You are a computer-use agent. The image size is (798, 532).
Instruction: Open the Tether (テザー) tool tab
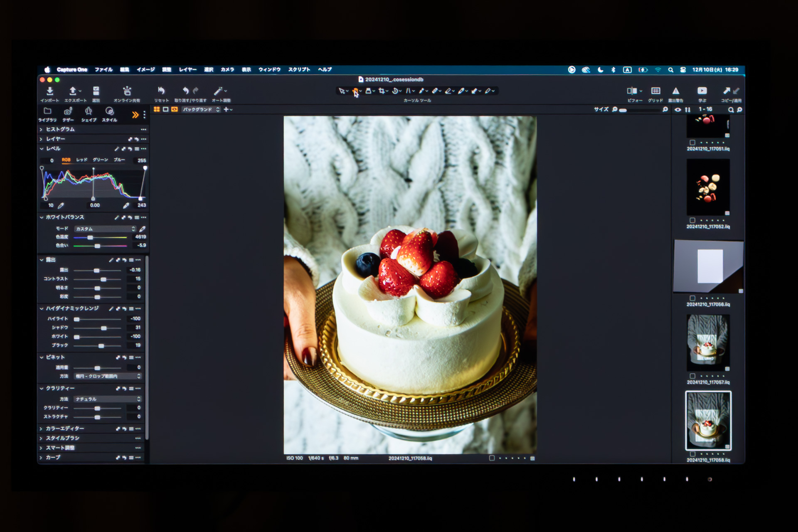(x=68, y=111)
